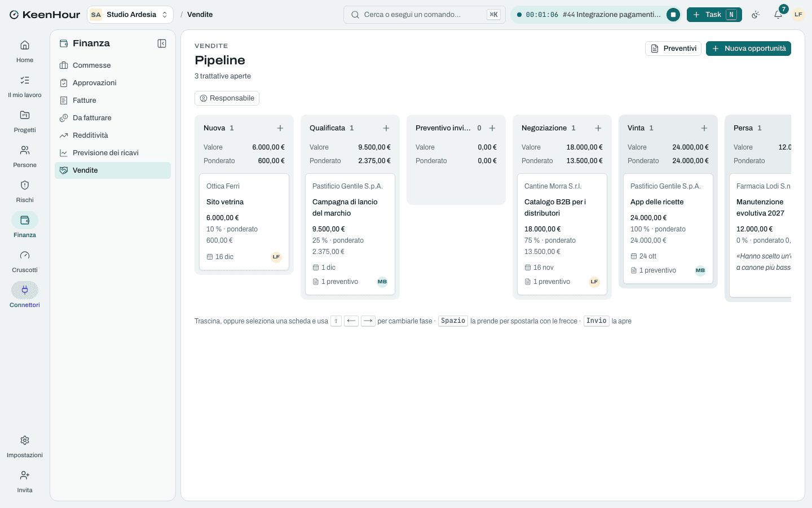Open Previsione dei ricavi page

pos(113,153)
